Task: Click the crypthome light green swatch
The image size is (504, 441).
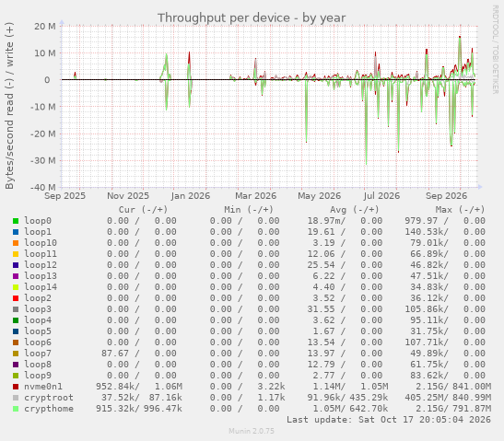Action: 16,409
